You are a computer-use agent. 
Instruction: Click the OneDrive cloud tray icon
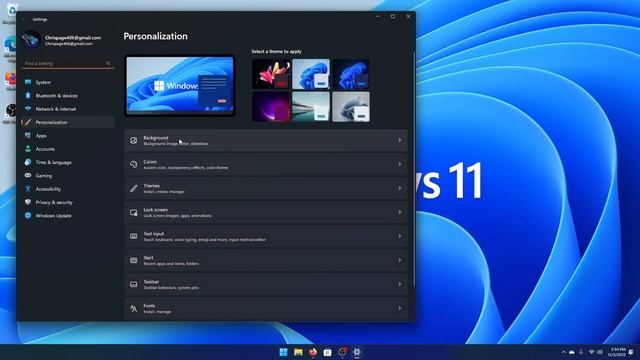(x=572, y=352)
